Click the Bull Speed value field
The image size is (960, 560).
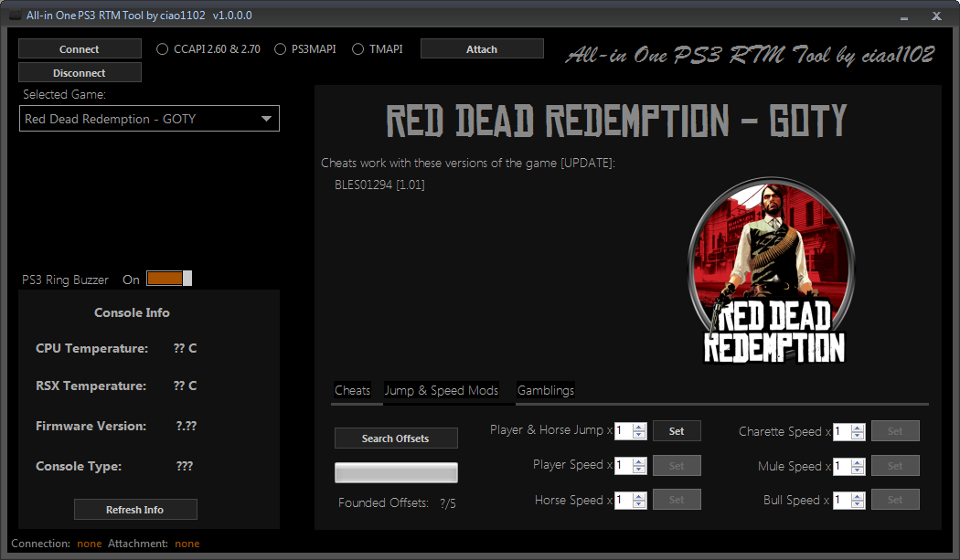pyautogui.click(x=842, y=500)
